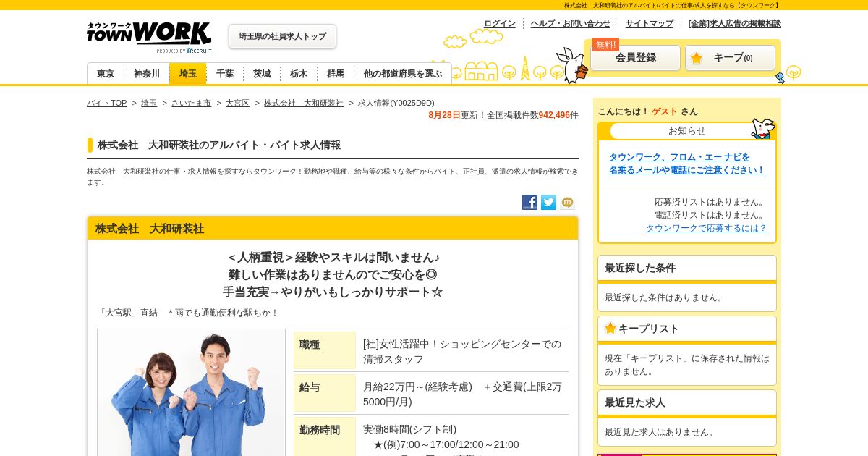Open [企業]求人広告の掲載相談 link
Image resolution: width=868 pixels, height=456 pixels.
(735, 23)
